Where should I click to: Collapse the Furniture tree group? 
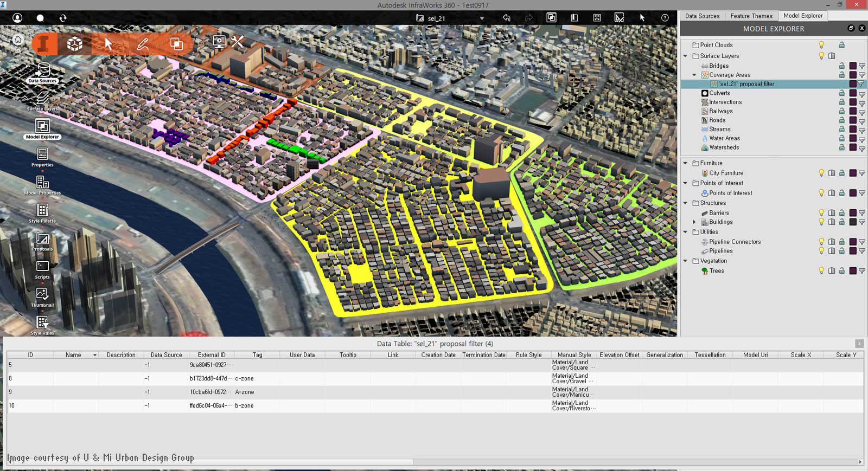[x=685, y=163]
